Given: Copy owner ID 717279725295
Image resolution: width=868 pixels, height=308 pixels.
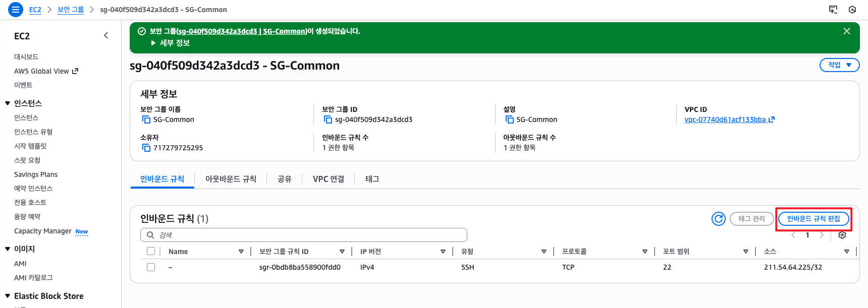Looking at the screenshot, I should (x=146, y=148).
